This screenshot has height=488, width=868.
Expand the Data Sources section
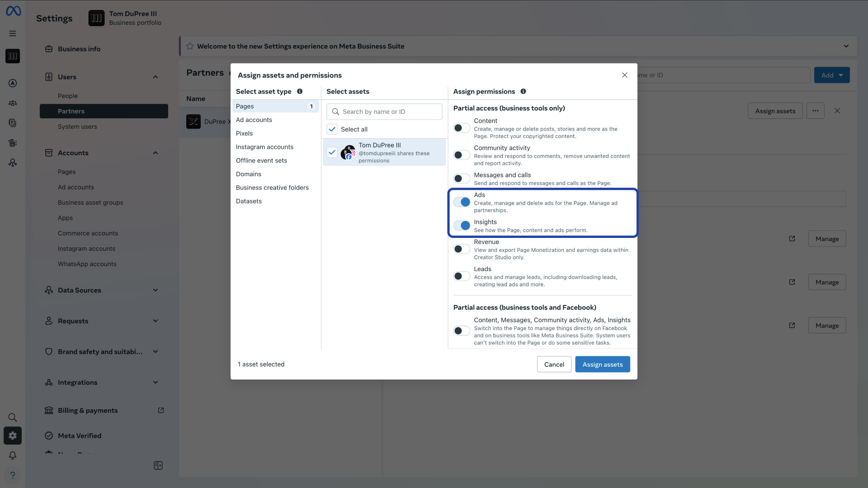(155, 290)
